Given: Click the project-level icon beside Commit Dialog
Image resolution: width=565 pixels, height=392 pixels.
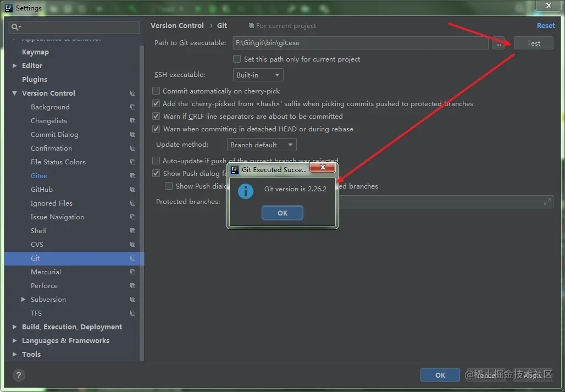Looking at the screenshot, I should pyautogui.click(x=132, y=134).
